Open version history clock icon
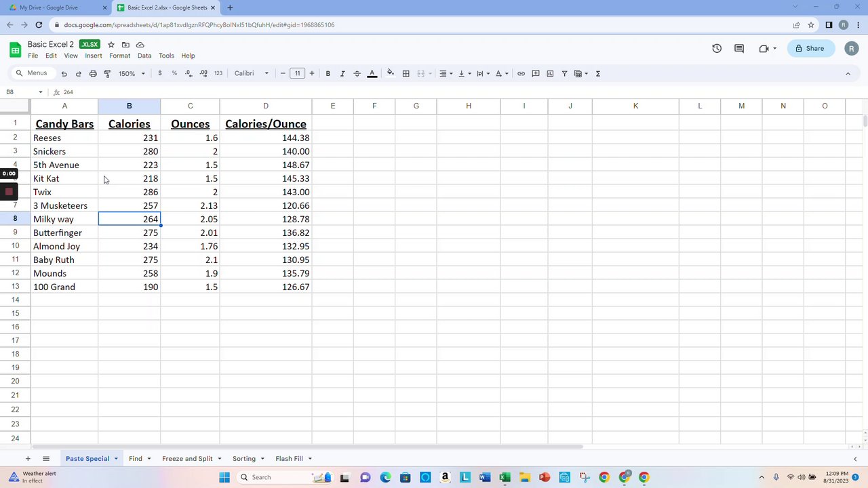 pos(717,48)
